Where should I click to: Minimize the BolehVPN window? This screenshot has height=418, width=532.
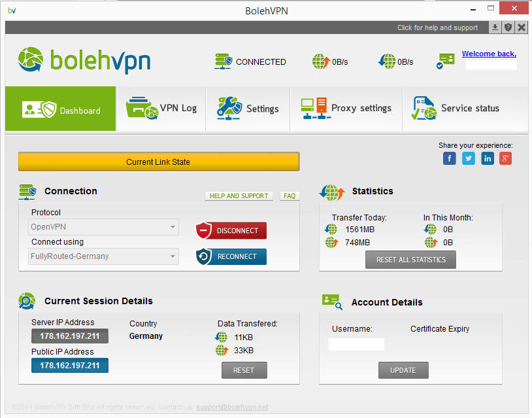point(473,9)
